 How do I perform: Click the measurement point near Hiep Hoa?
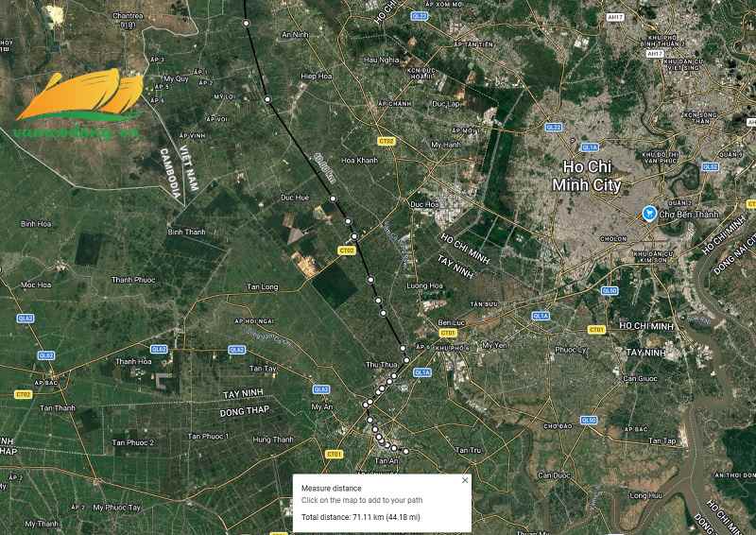pyautogui.click(x=267, y=99)
